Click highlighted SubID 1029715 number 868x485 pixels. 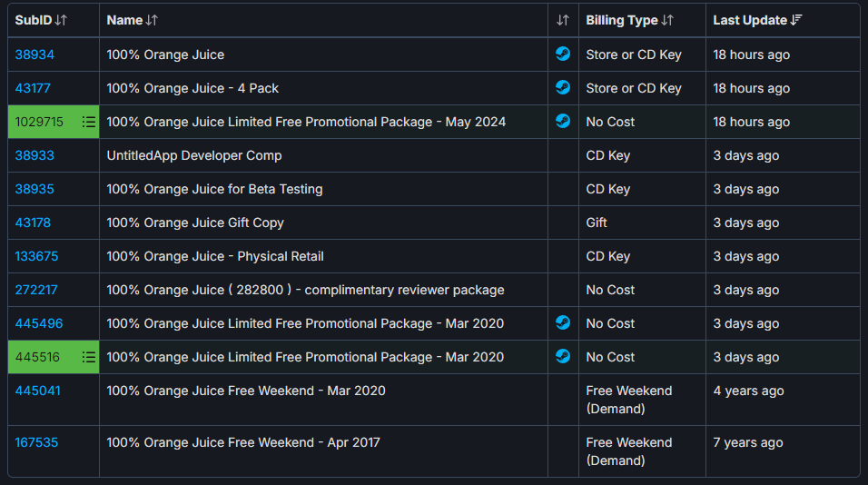(39, 122)
